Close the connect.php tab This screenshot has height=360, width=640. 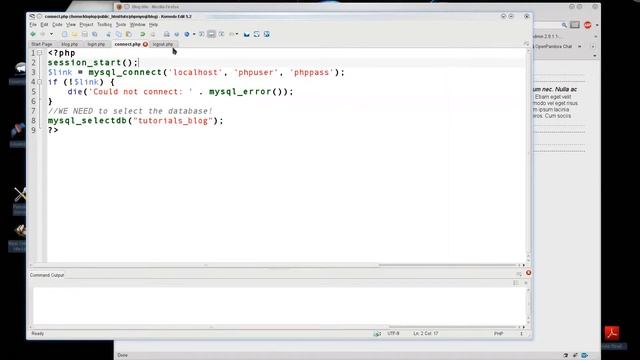coord(145,44)
